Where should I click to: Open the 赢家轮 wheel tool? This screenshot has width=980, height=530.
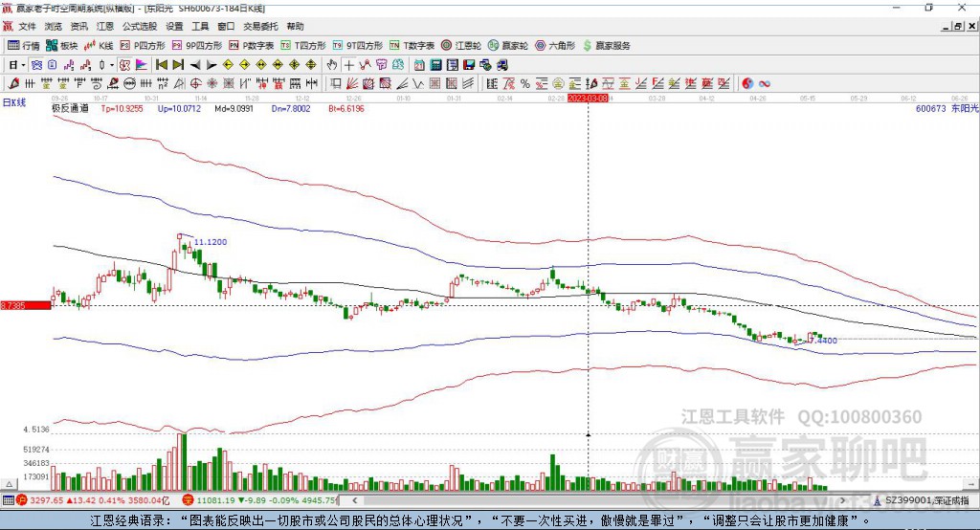[508, 46]
